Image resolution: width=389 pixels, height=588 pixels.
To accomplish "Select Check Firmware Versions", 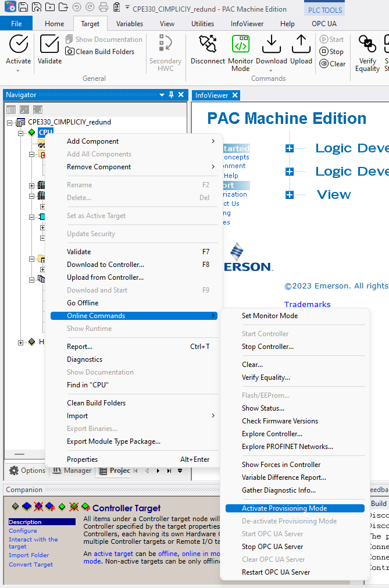I will [x=295, y=420].
